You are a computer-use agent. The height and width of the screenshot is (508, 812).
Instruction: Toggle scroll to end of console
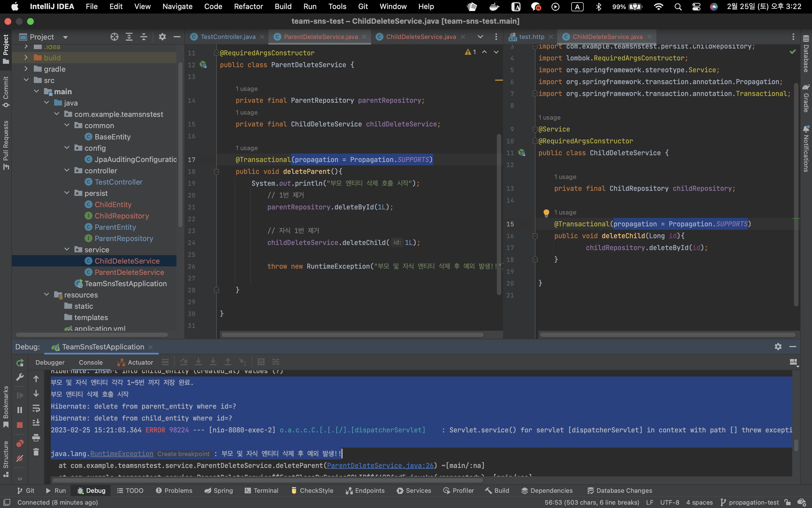click(36, 423)
